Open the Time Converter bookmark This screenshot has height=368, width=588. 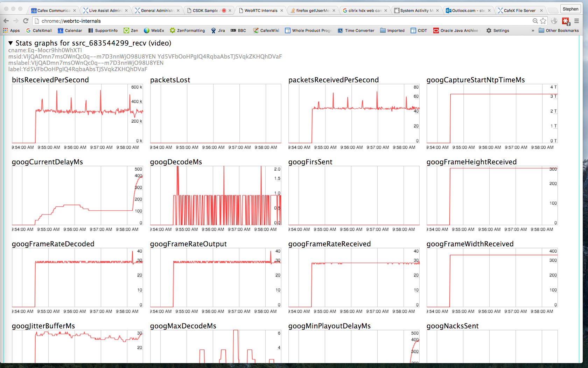[356, 30]
